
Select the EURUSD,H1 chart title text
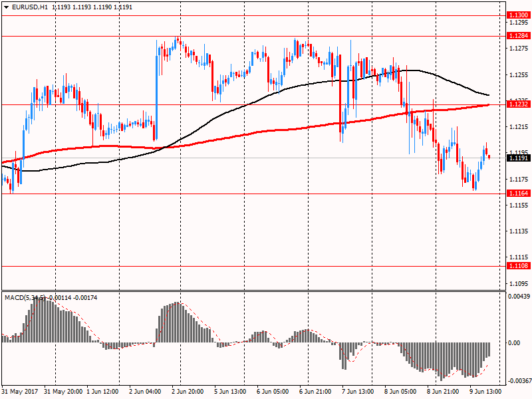[x=29, y=7]
